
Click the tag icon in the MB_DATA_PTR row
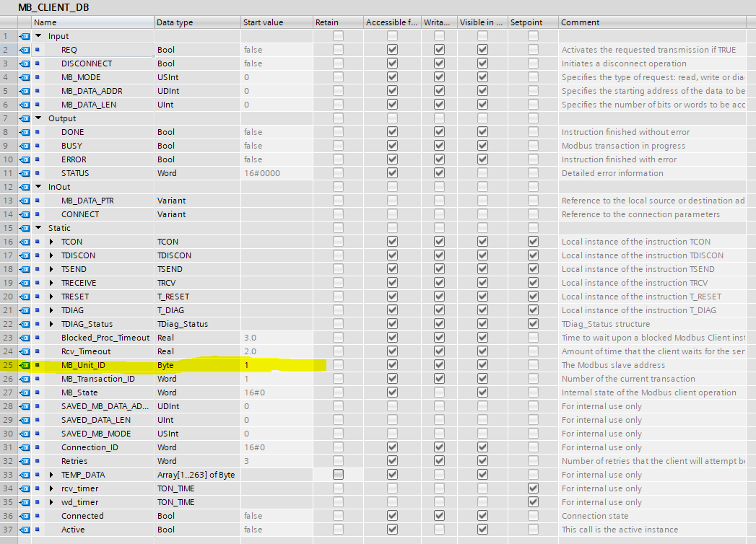24,201
